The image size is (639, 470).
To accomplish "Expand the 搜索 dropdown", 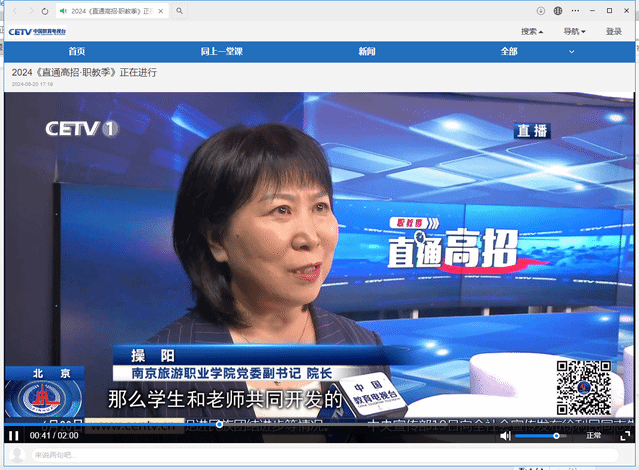I will click(x=532, y=31).
